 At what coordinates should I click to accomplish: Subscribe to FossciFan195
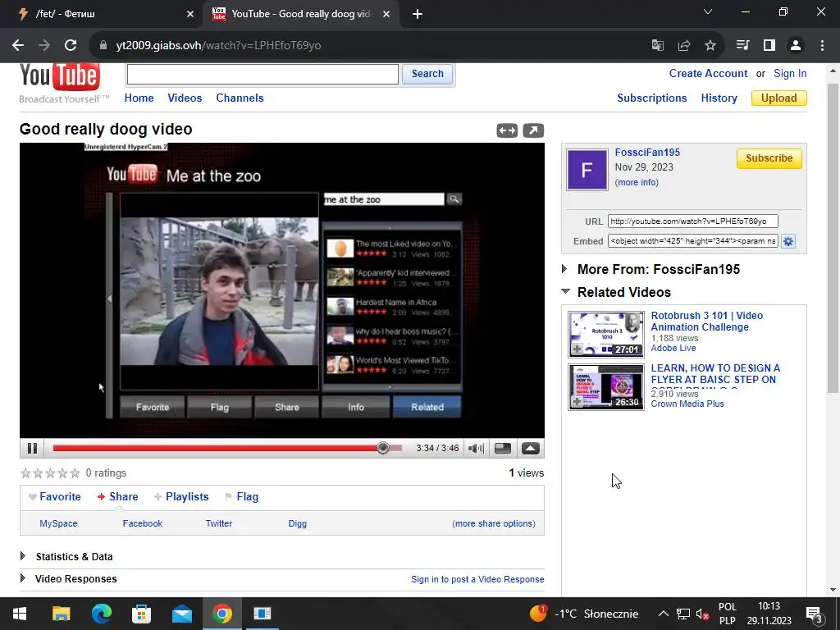pyautogui.click(x=769, y=158)
